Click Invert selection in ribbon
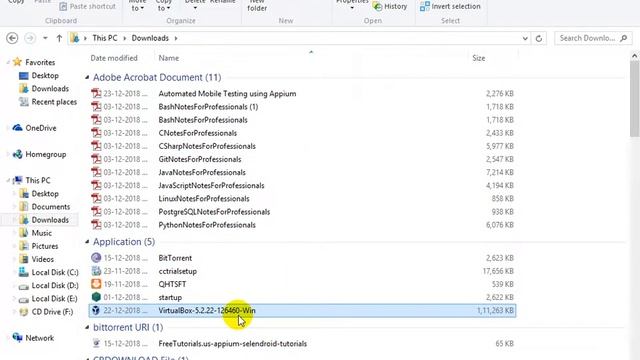 (450, 6)
